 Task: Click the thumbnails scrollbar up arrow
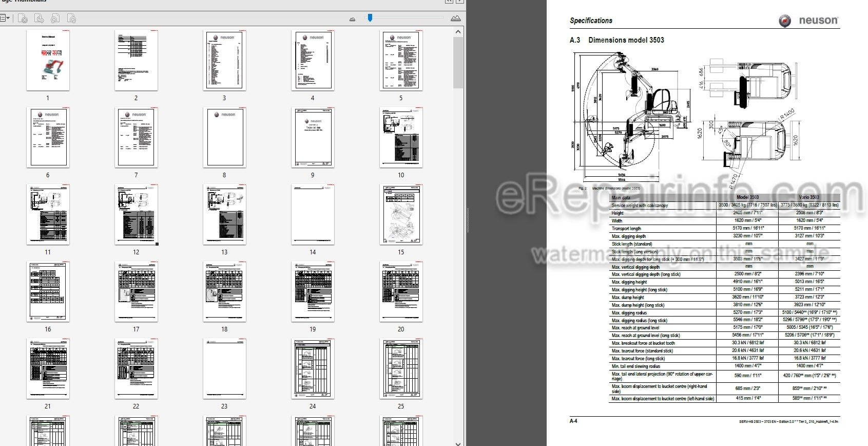pos(458,31)
